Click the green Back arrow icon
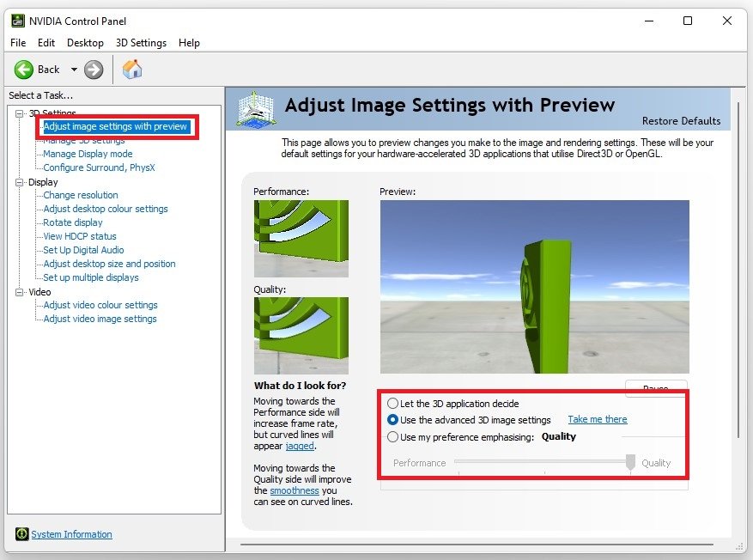Viewport: 753px width, 560px height. (24, 70)
